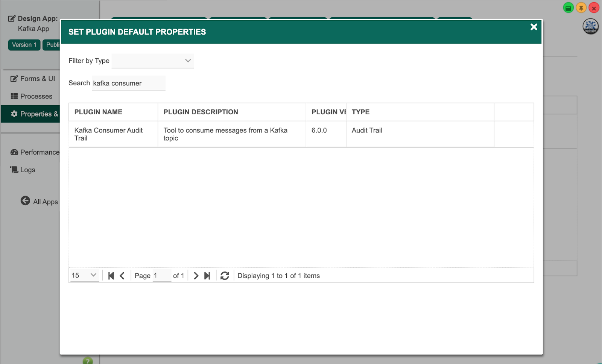Sort by the Plugin Version column header
This screenshot has height=364, width=602.
click(x=326, y=112)
